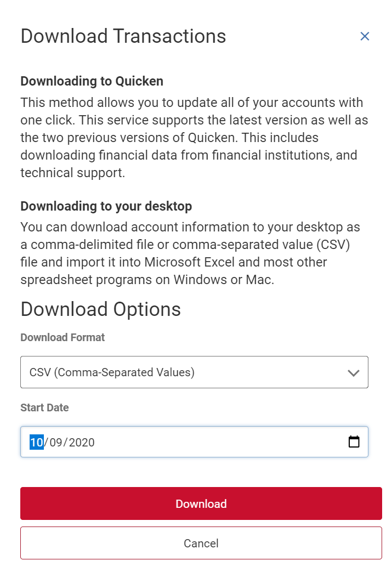Click the Start Date label

[x=44, y=407]
